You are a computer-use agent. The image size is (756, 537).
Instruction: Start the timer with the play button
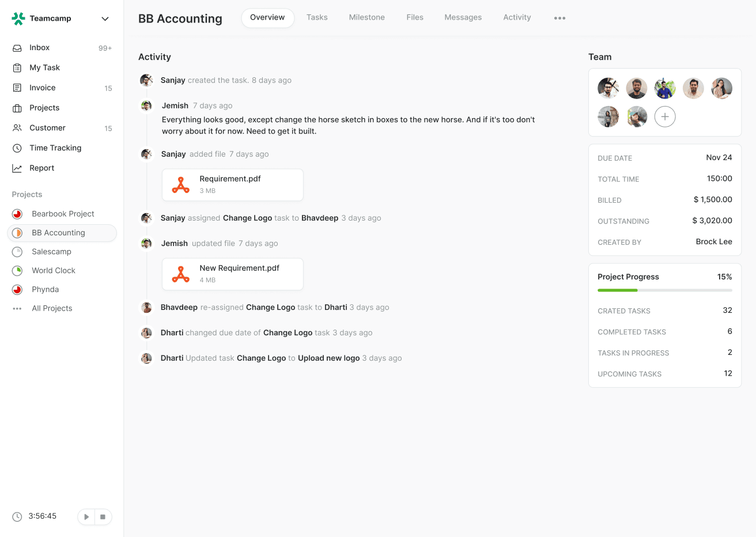[86, 517]
